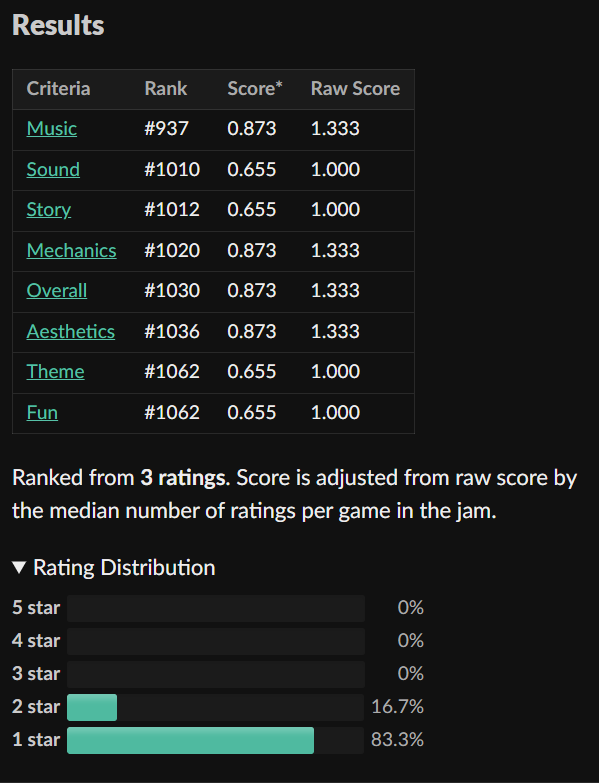The image size is (599, 783).
Task: Open the Fun criteria link
Action: click(x=42, y=412)
